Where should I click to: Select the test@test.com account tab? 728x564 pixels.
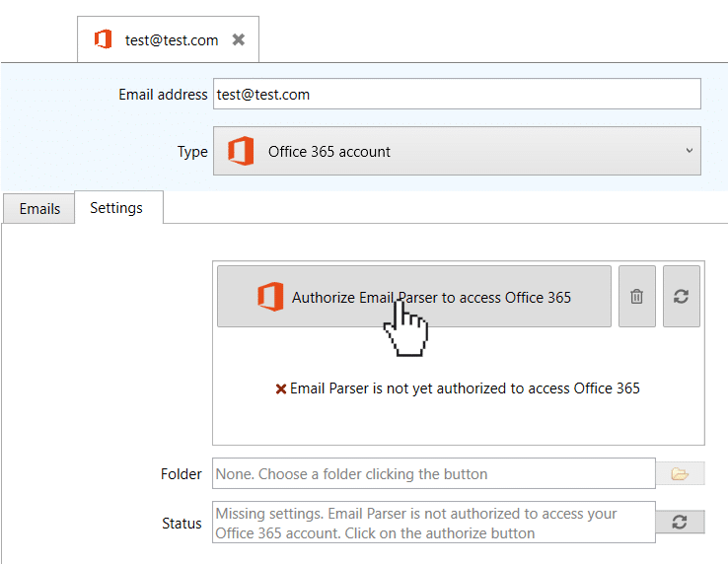tap(168, 39)
